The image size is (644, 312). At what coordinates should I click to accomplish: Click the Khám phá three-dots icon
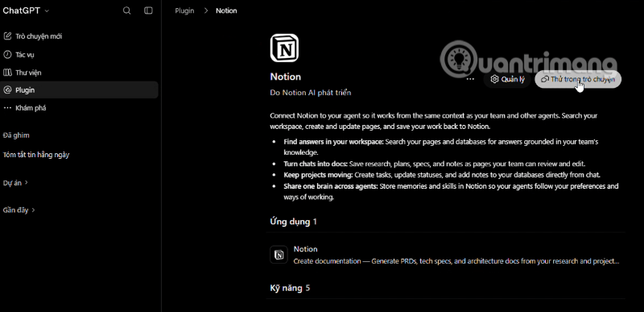point(7,108)
